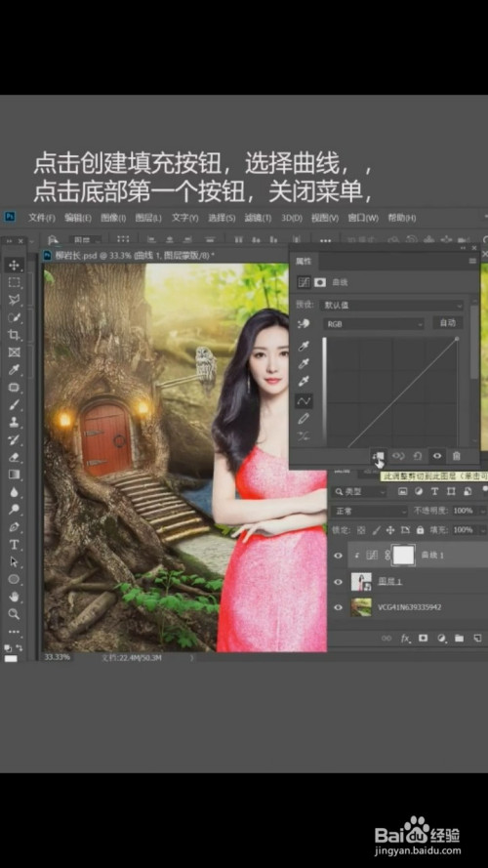Select the Horizontal Type tool

[14, 545]
